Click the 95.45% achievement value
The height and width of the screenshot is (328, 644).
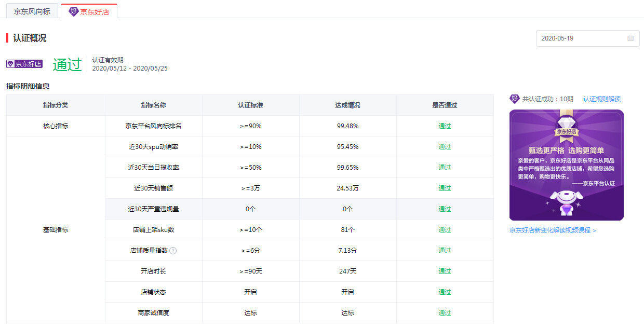[348, 147]
